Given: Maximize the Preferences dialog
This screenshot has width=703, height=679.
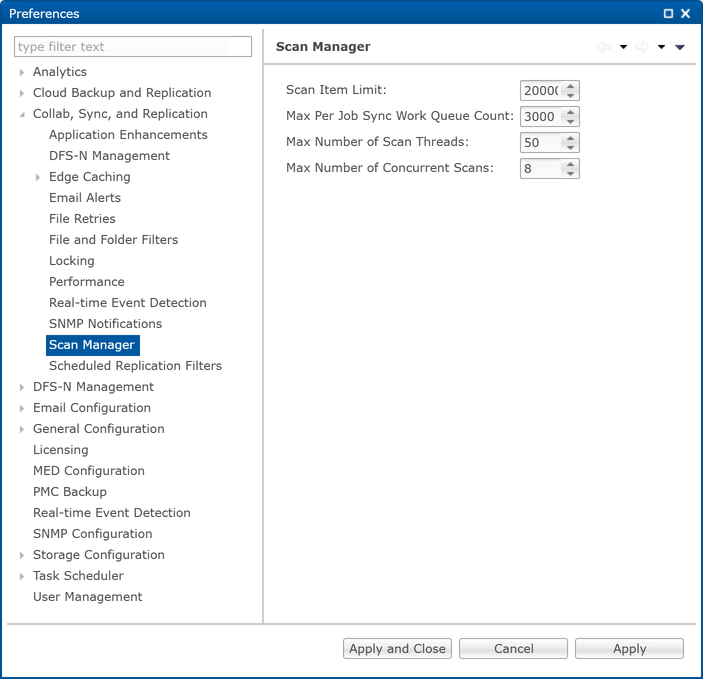Looking at the screenshot, I should pos(668,13).
